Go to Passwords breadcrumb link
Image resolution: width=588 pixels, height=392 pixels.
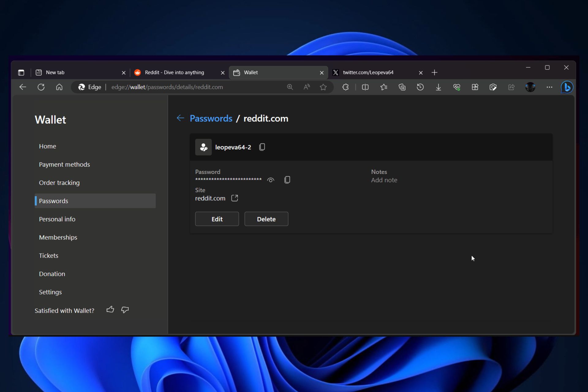pyautogui.click(x=211, y=119)
